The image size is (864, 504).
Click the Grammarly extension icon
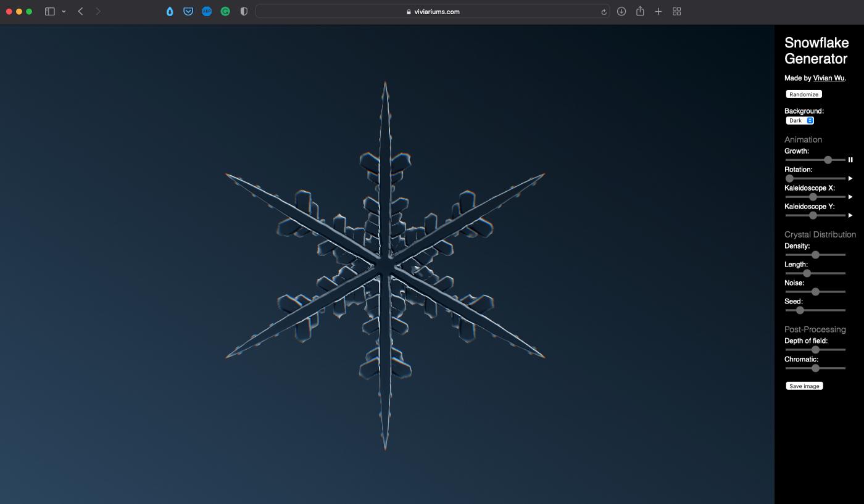click(225, 11)
